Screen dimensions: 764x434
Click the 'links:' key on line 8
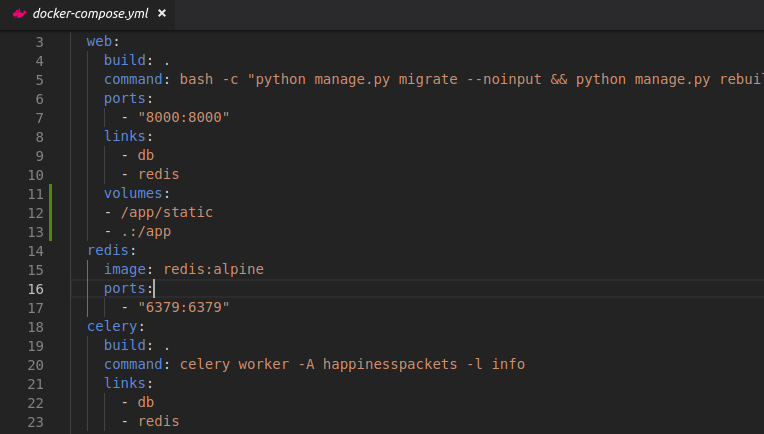128,136
